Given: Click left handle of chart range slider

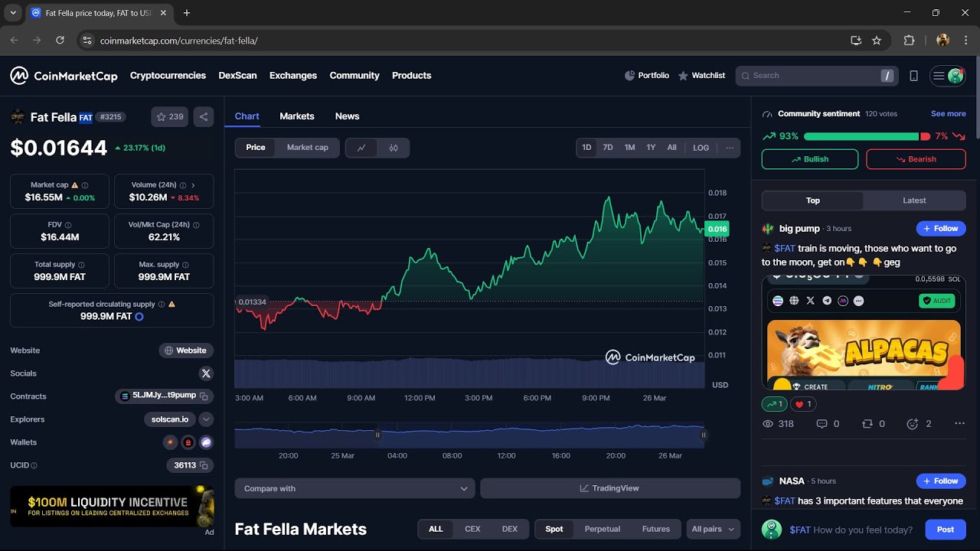Looking at the screenshot, I should coord(377,435).
